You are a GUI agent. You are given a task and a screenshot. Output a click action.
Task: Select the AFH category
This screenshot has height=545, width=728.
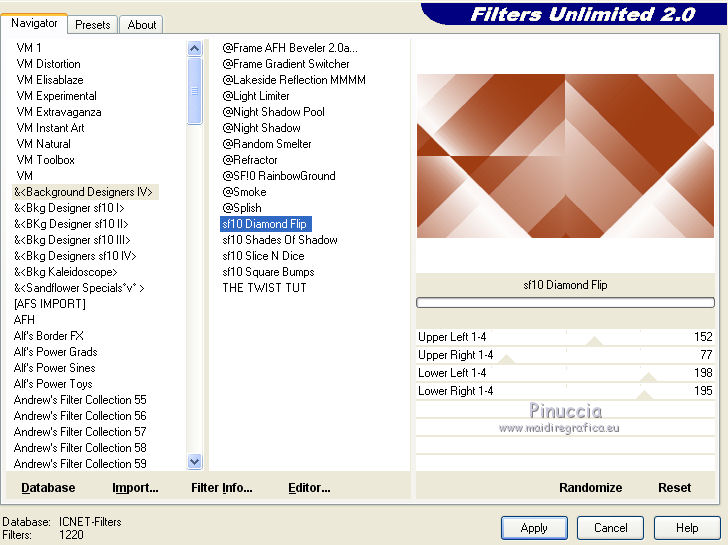[x=24, y=320]
